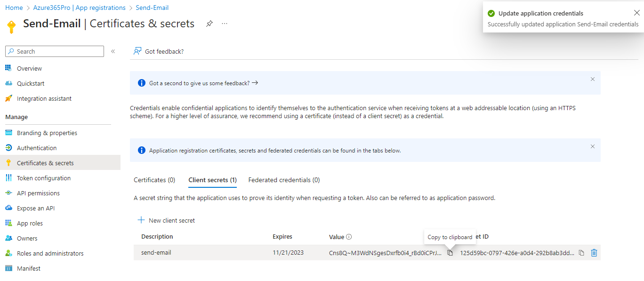Copy the client secret value to clipboard

[x=450, y=253]
